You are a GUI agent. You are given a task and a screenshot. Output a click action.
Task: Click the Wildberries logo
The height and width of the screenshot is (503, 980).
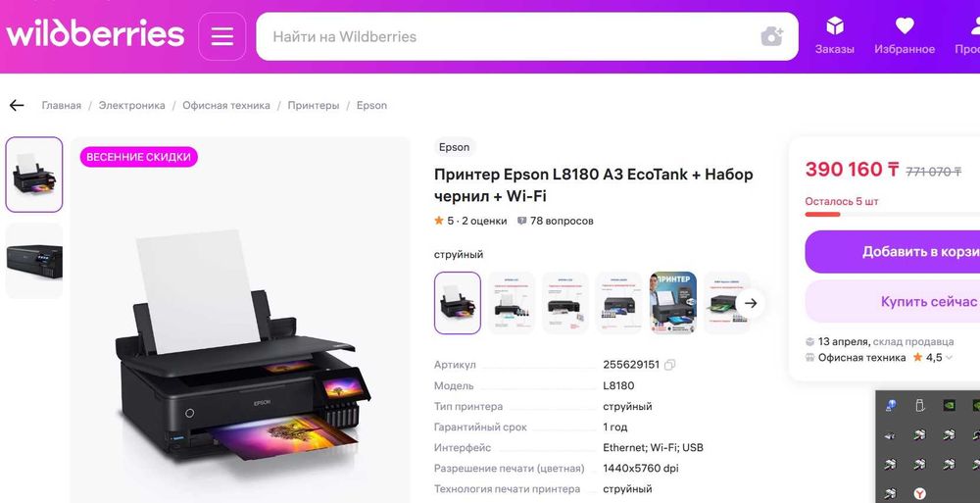(95, 32)
